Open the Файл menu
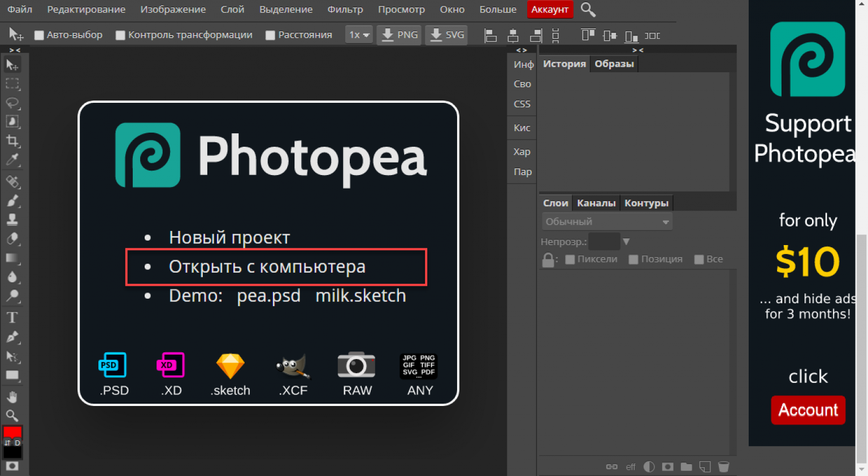Viewport: 868px width, 476px height. (20, 10)
